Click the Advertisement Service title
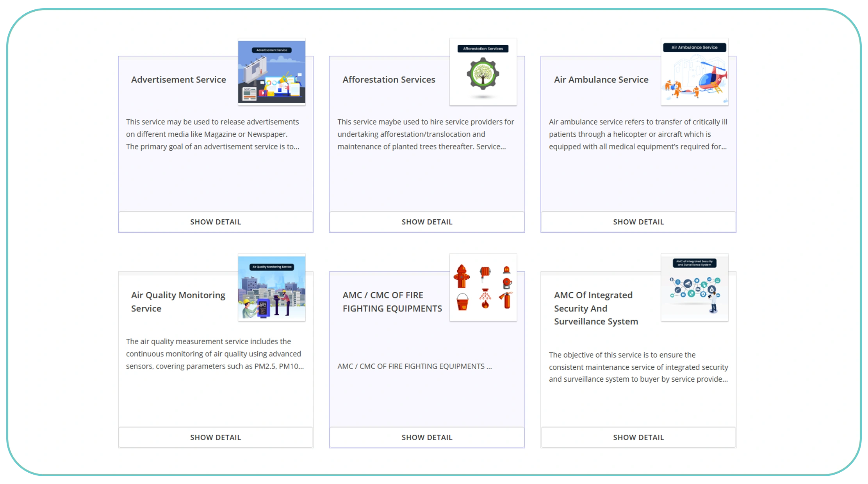This screenshot has height=484, width=868. pos(178,80)
